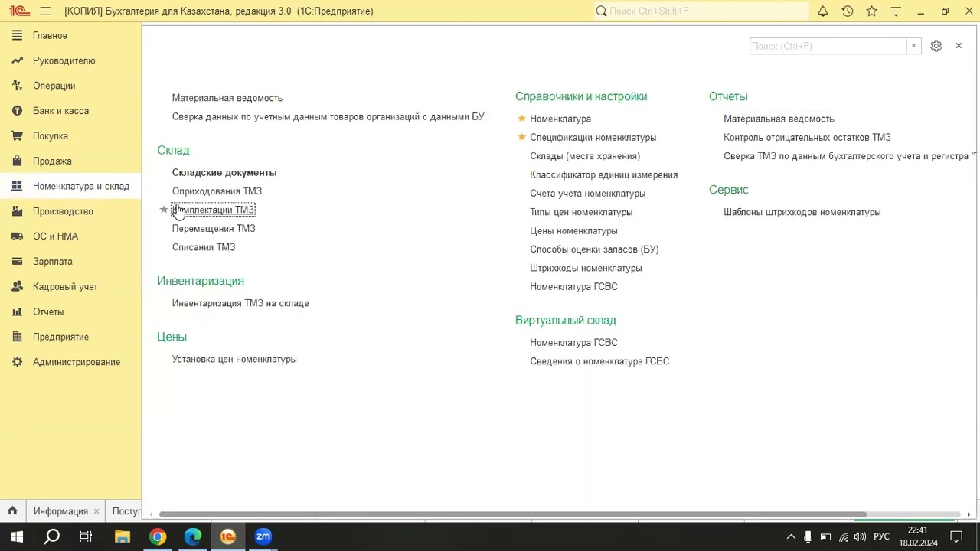Open Типы цен номенклатуры
980x551 pixels.
pyautogui.click(x=581, y=212)
